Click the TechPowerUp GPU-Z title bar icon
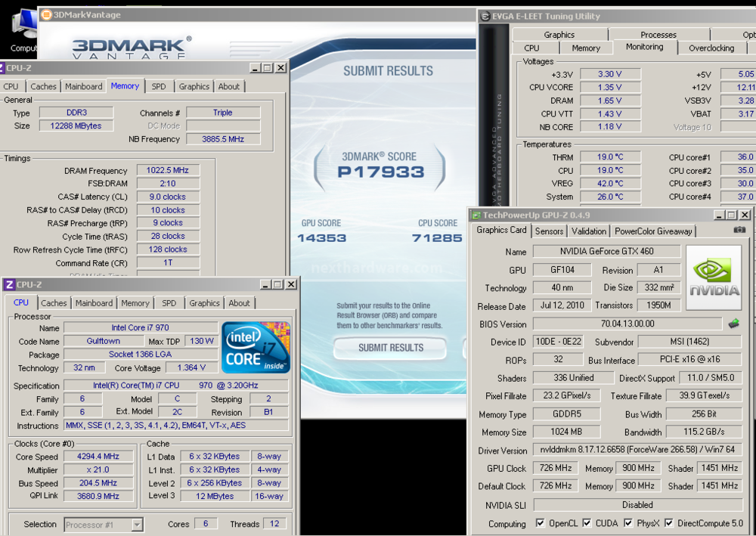 (476, 215)
